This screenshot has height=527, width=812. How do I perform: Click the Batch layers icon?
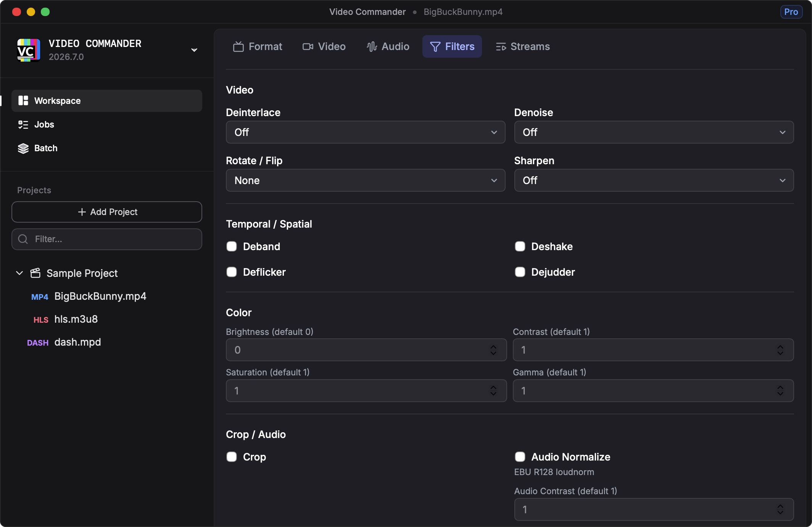(x=23, y=148)
